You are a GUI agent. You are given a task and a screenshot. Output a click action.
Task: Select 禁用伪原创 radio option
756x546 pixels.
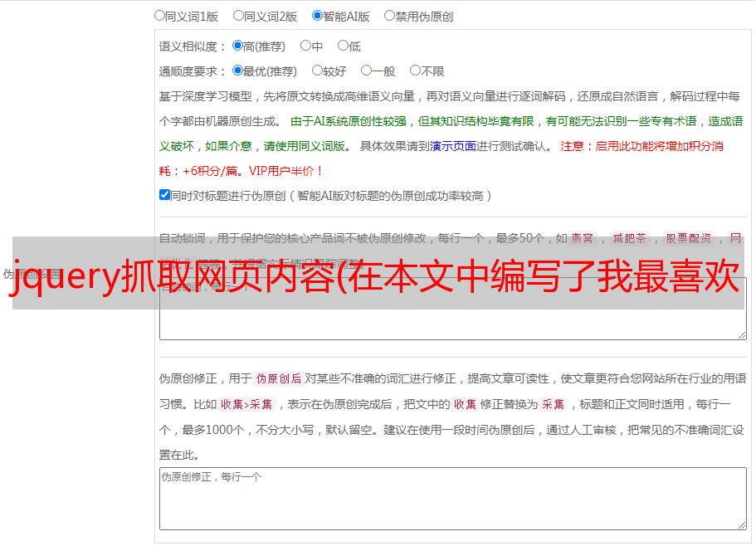pos(389,16)
